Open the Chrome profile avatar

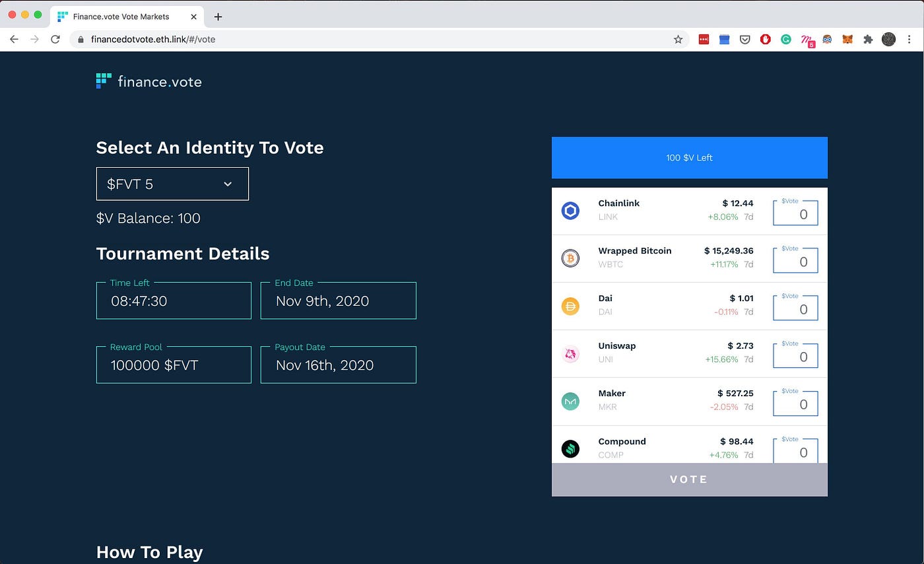[888, 39]
